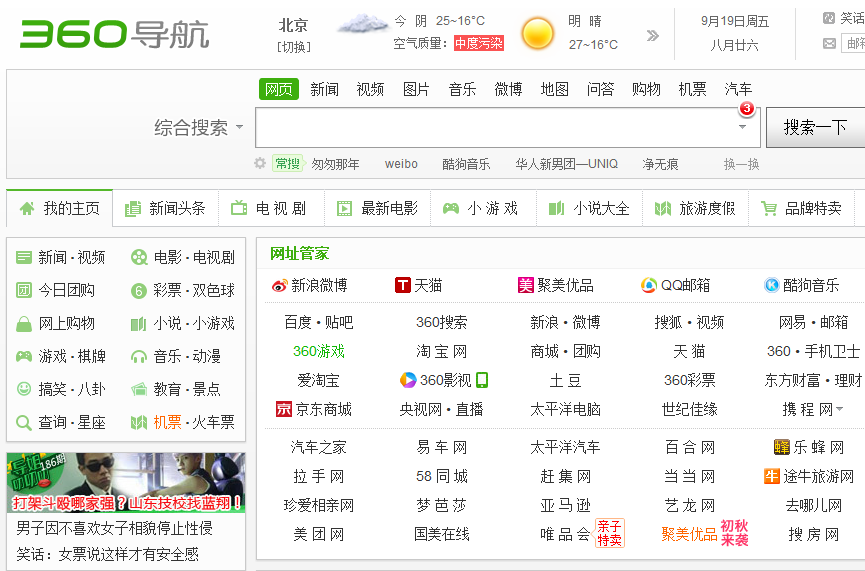This screenshot has width=865, height=571.
Task: Open the orange 聚美优品 初秋来袭 link
Action: pyautogui.click(x=704, y=533)
